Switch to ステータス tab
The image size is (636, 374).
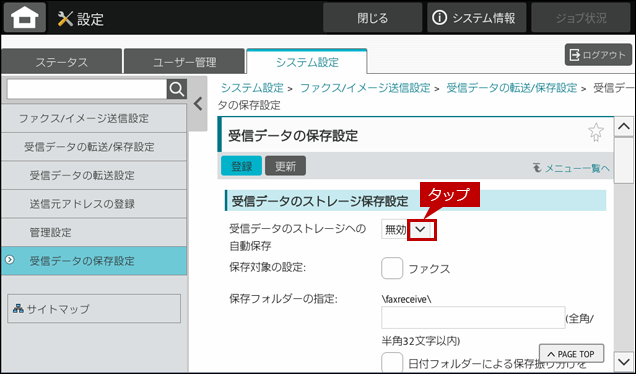click(x=62, y=62)
